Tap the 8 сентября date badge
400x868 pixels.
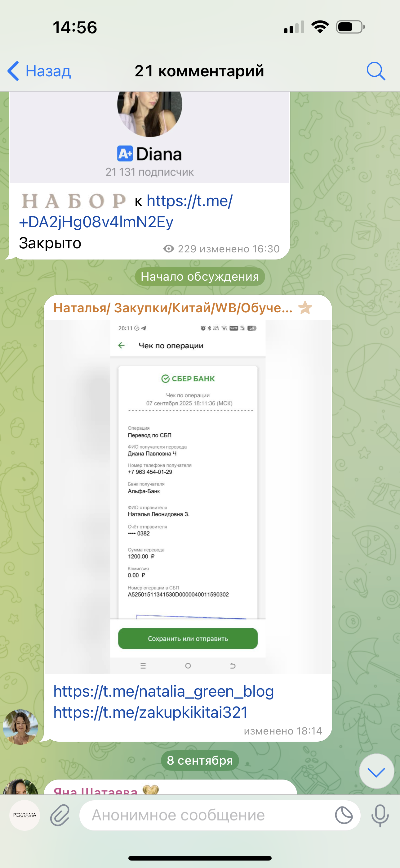click(200, 761)
